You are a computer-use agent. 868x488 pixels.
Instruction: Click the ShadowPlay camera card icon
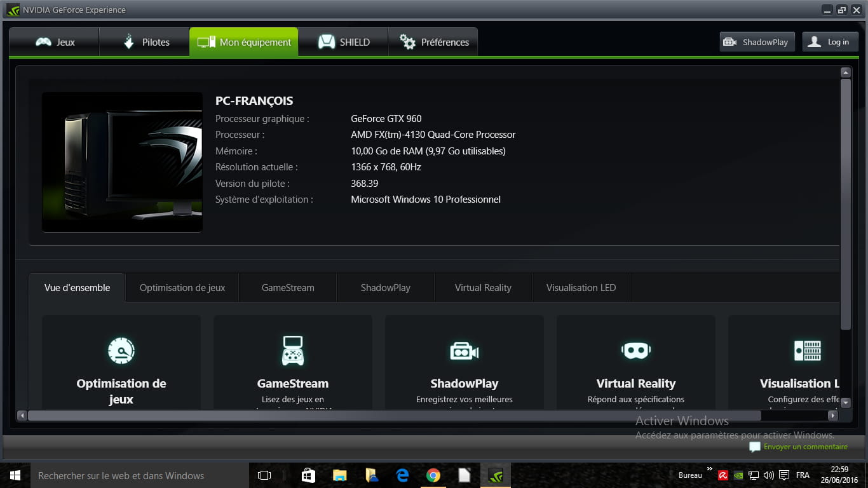point(464,351)
